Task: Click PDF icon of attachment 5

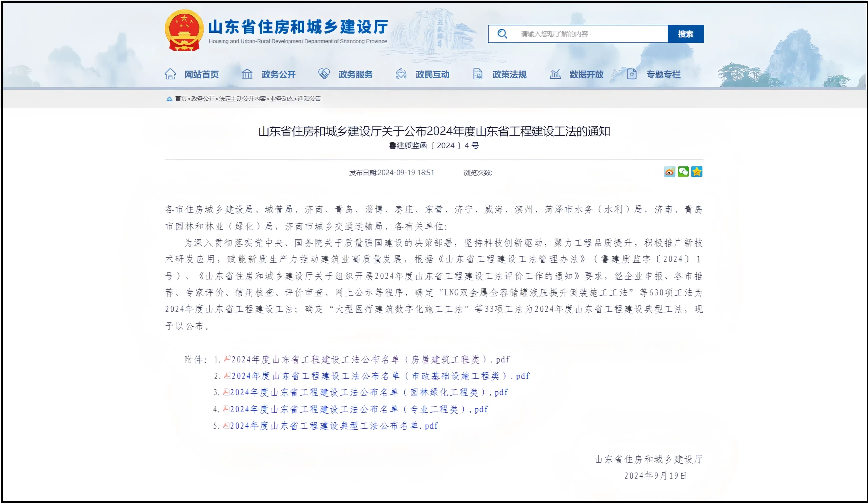Action: coord(226,425)
